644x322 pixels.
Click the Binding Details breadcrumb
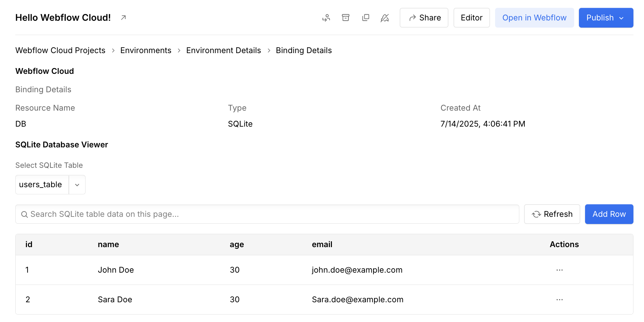click(304, 50)
